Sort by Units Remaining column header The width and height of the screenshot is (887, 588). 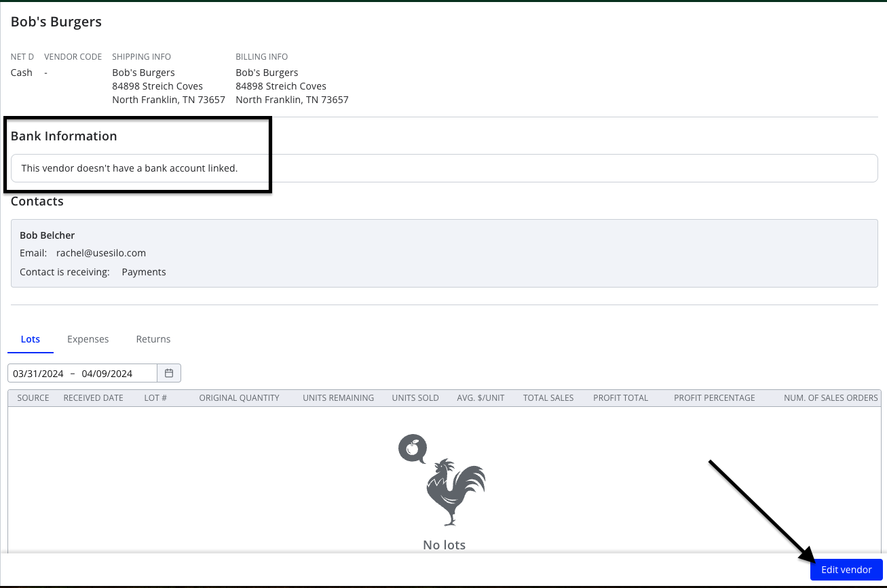point(339,398)
